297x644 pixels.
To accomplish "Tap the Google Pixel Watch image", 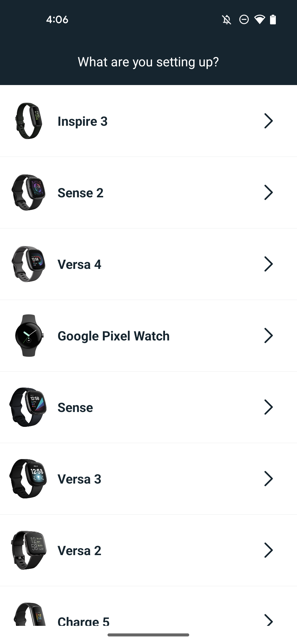I will coord(29,335).
